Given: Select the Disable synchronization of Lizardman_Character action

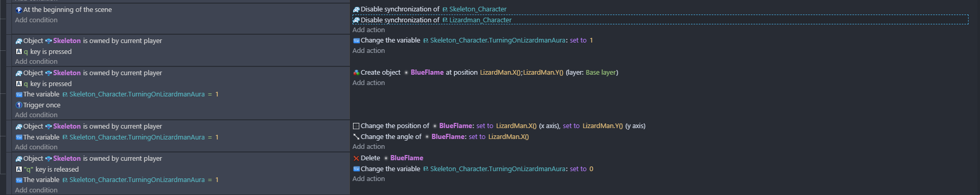Looking at the screenshot, I should [660, 20].
